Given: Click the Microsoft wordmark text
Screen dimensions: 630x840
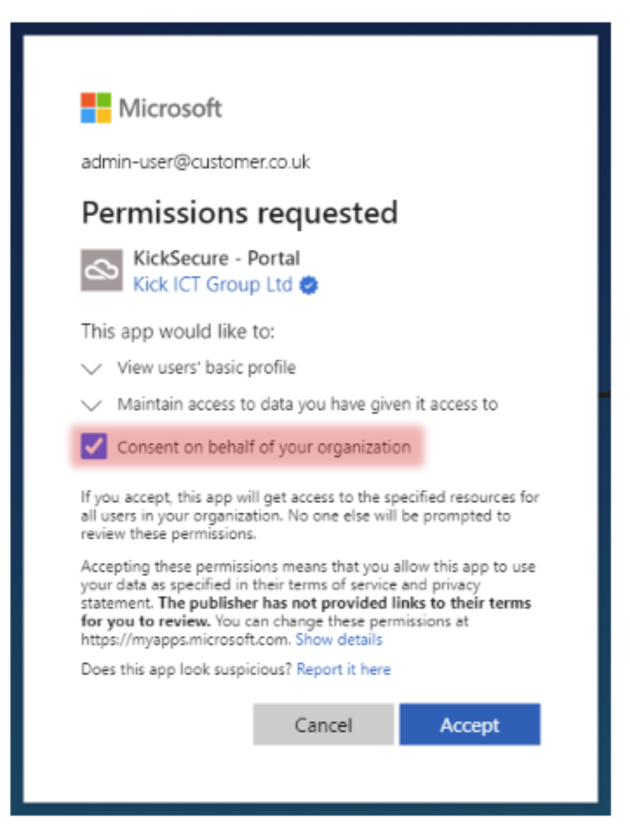Looking at the screenshot, I should (170, 108).
